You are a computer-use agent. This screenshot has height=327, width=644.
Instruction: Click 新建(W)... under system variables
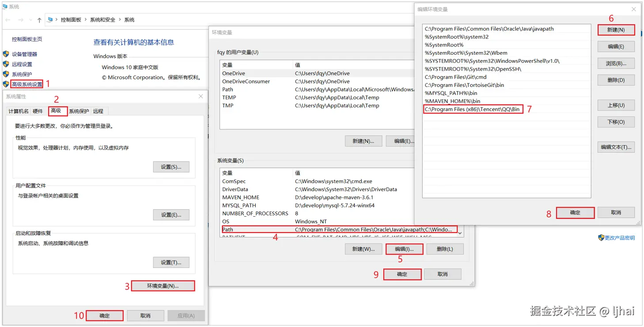(363, 249)
